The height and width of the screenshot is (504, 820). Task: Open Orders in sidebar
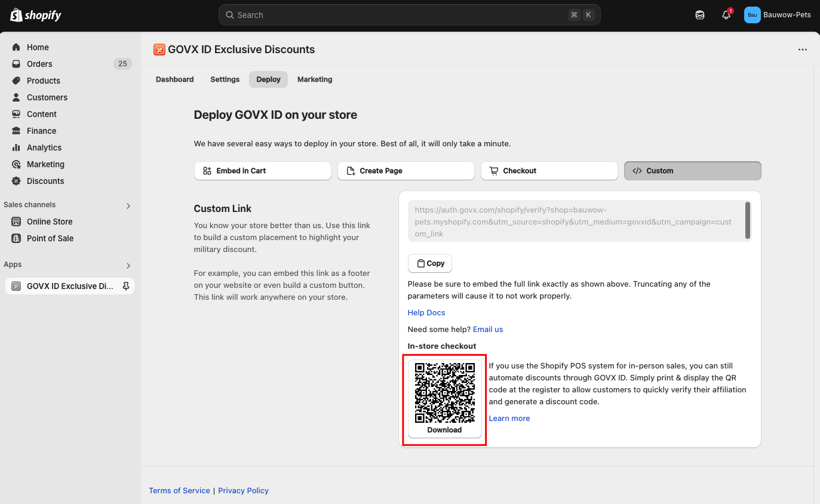(x=39, y=64)
